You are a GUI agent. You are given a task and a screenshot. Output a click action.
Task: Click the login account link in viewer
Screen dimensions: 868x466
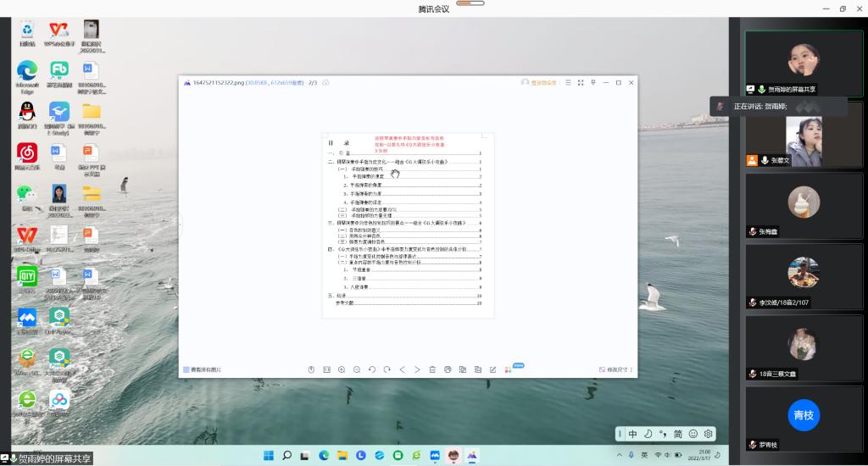tap(539, 82)
